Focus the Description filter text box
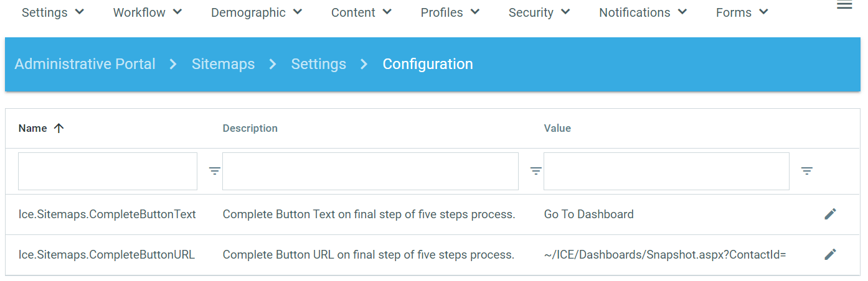 pyautogui.click(x=370, y=171)
